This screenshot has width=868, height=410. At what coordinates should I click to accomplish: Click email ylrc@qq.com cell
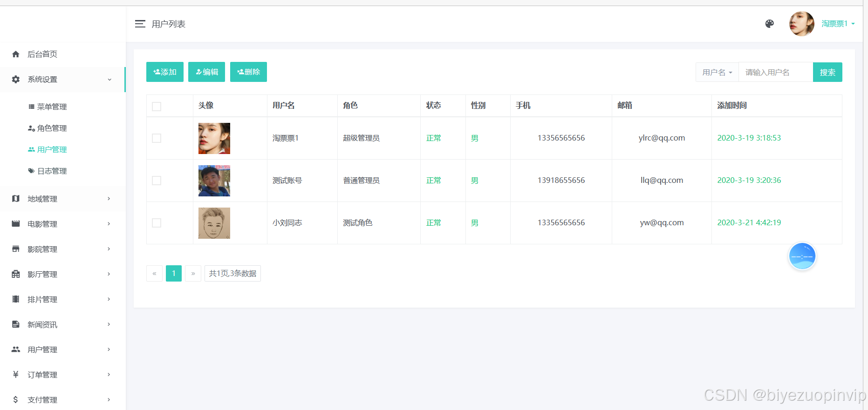pos(662,138)
